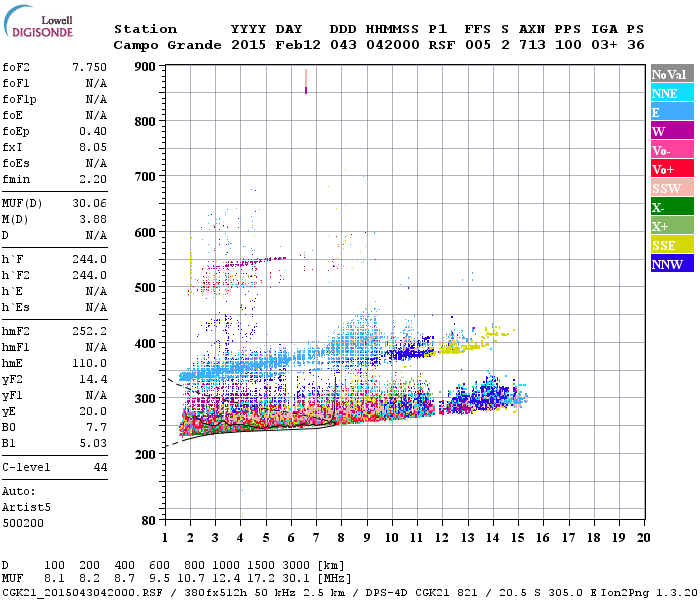Click the MUF 30.1 value for 3000 km
The image size is (700, 600).
296,579
